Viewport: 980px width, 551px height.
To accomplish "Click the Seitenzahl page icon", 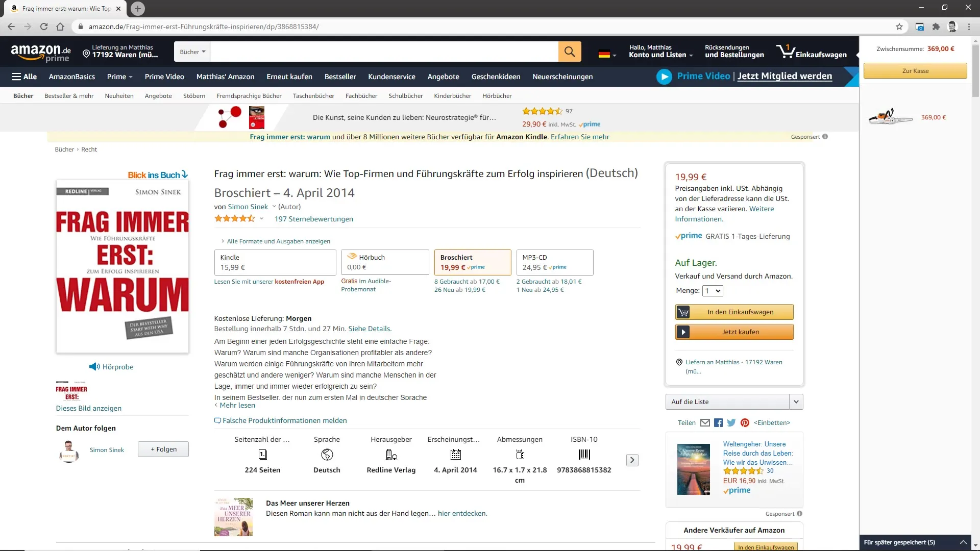I will pos(262,454).
